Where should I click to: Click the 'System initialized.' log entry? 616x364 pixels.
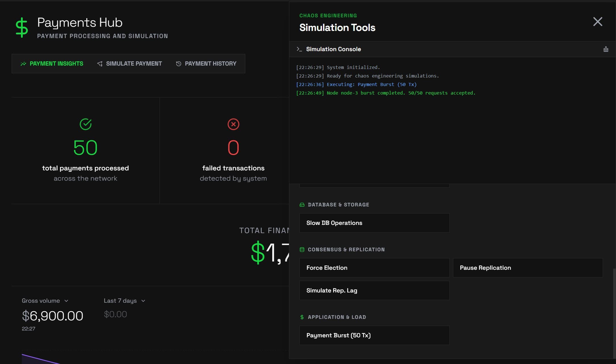pyautogui.click(x=338, y=67)
